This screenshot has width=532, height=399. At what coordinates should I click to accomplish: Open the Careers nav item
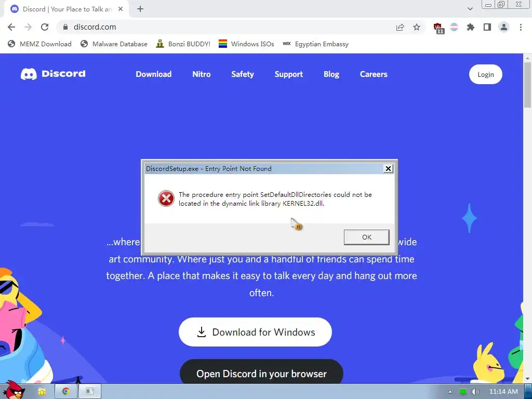pos(374,74)
